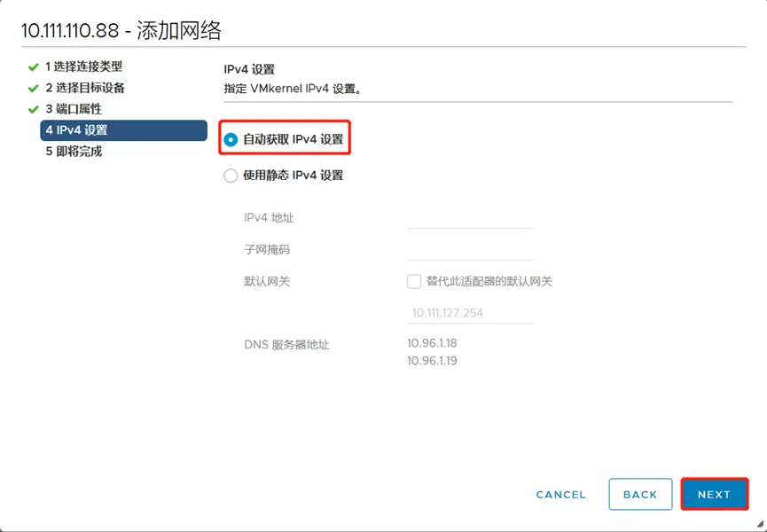The width and height of the screenshot is (767, 532).
Task: Click the dialog title 10.111.110.88 - 添加网络
Action: tap(121, 30)
